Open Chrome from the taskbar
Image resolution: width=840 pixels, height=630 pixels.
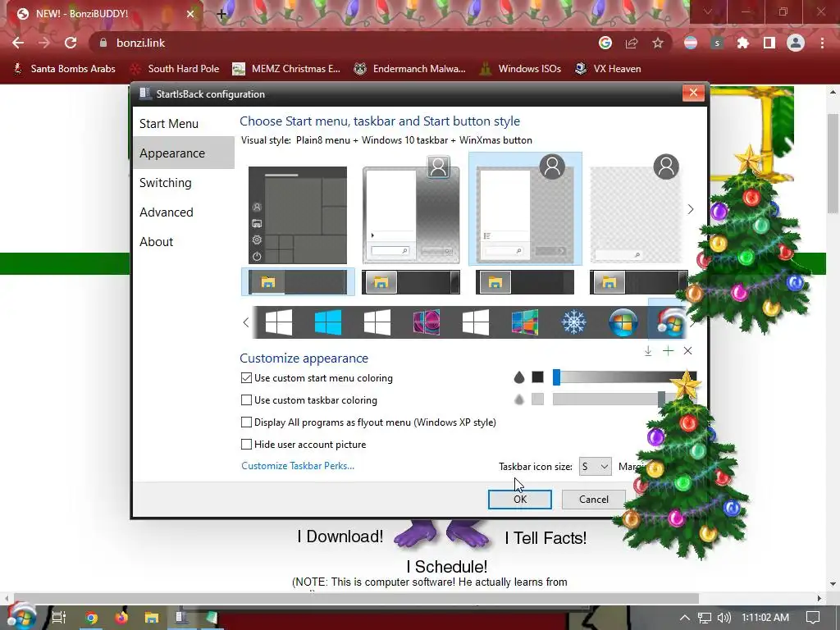click(x=92, y=618)
